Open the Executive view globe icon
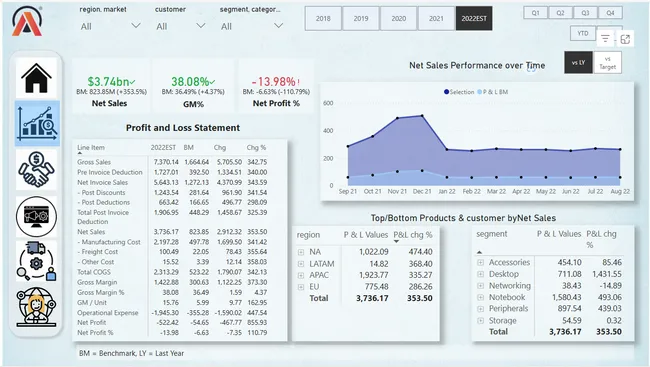This screenshot has height=367, width=650. coord(36,307)
